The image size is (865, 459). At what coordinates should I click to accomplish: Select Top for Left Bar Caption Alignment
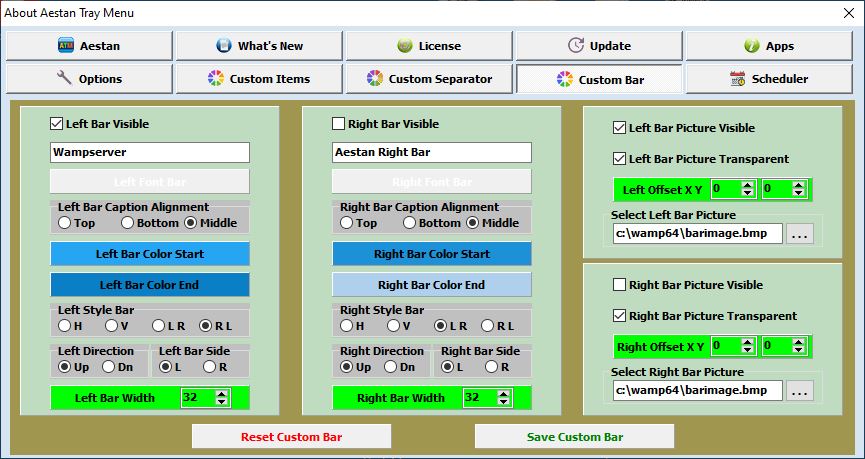point(65,223)
